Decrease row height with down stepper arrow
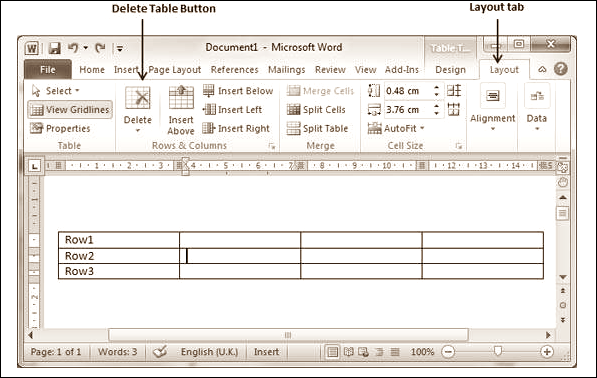 [437, 94]
